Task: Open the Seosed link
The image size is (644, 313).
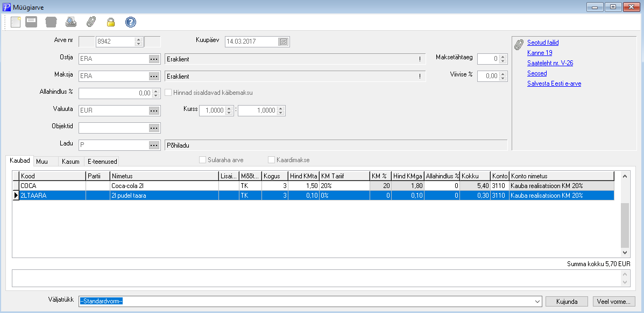Action: tap(537, 73)
